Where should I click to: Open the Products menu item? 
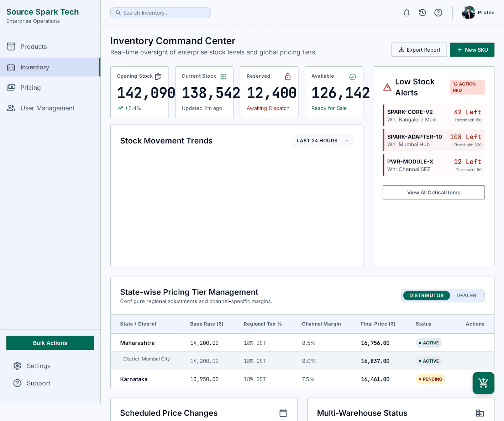(x=50, y=47)
